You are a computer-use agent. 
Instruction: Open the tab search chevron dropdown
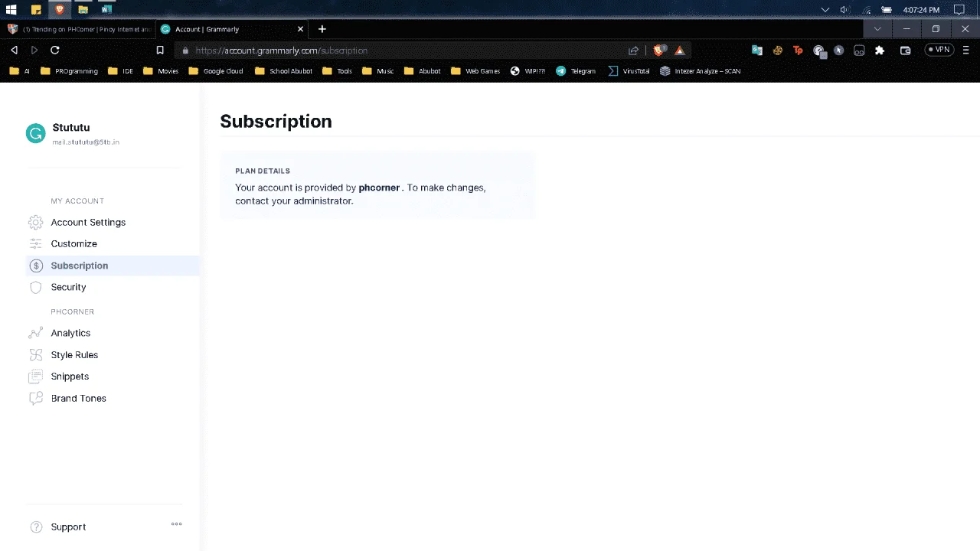coord(877,29)
